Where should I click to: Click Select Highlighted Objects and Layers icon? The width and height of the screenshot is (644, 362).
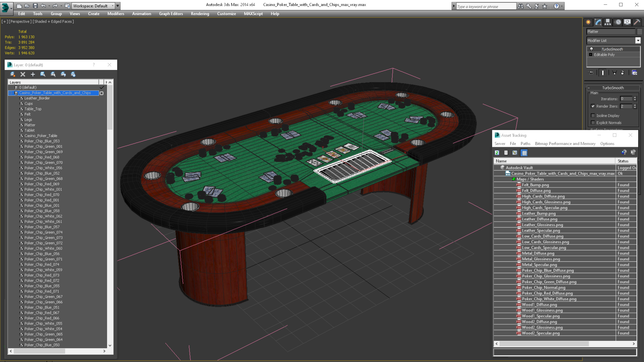(x=43, y=74)
